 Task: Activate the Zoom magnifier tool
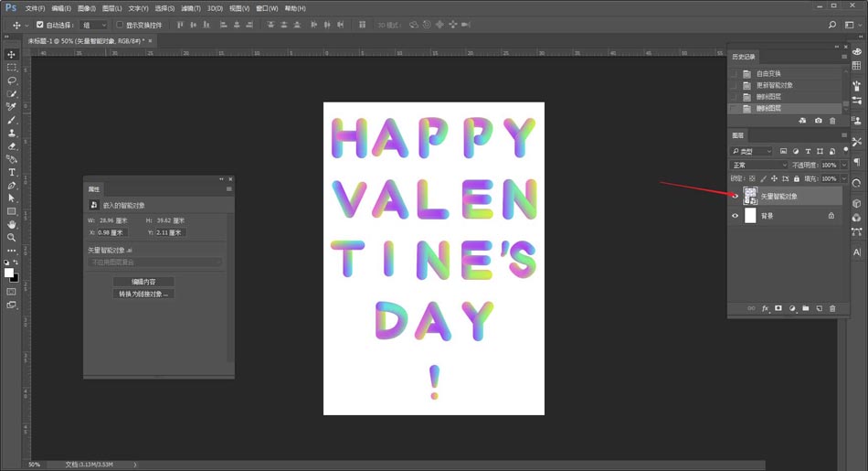click(x=12, y=237)
